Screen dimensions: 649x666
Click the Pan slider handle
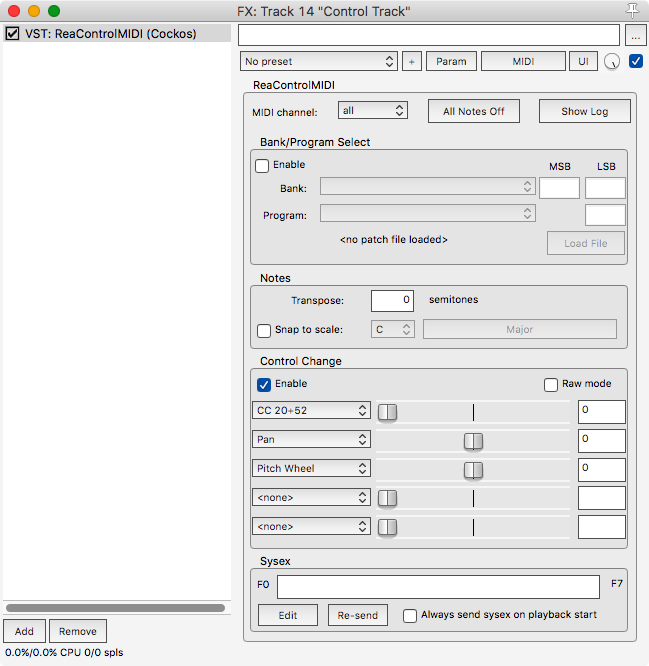473,440
